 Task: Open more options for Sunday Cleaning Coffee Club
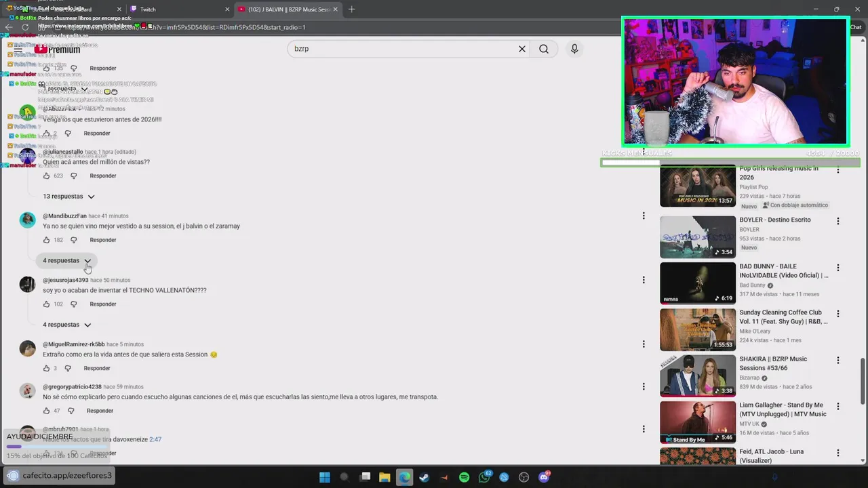(837, 314)
